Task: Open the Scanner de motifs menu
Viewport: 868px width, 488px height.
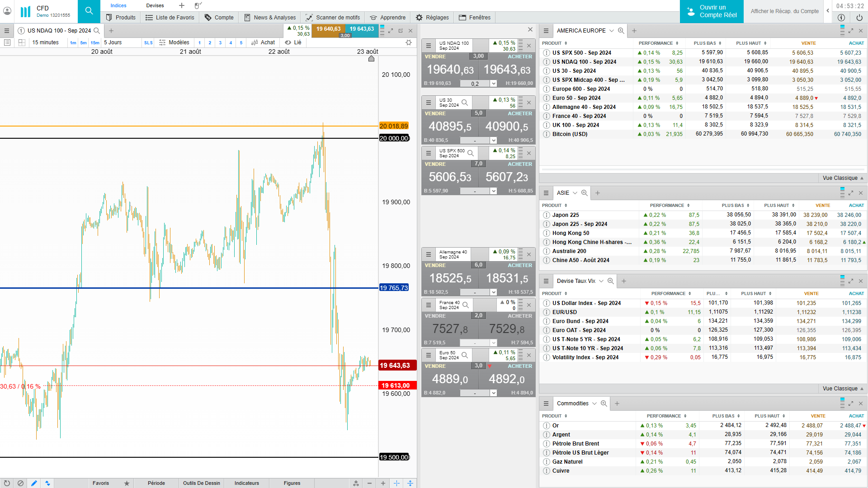Action: click(333, 18)
